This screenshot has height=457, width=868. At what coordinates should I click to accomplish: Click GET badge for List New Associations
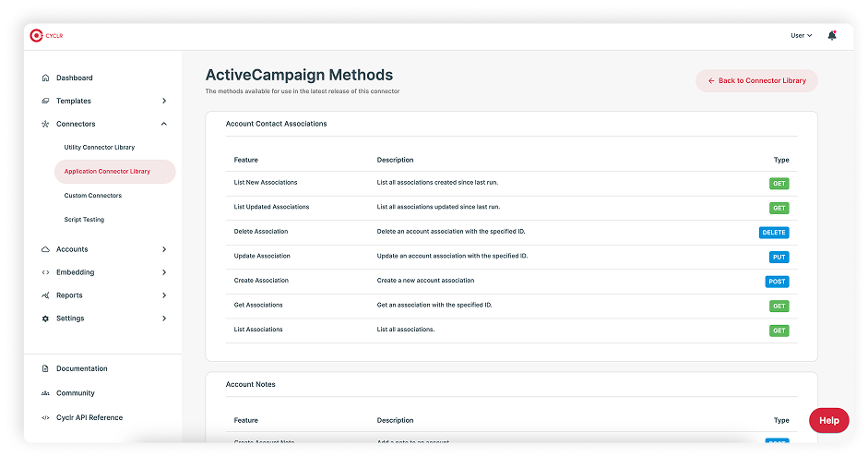coord(779,184)
